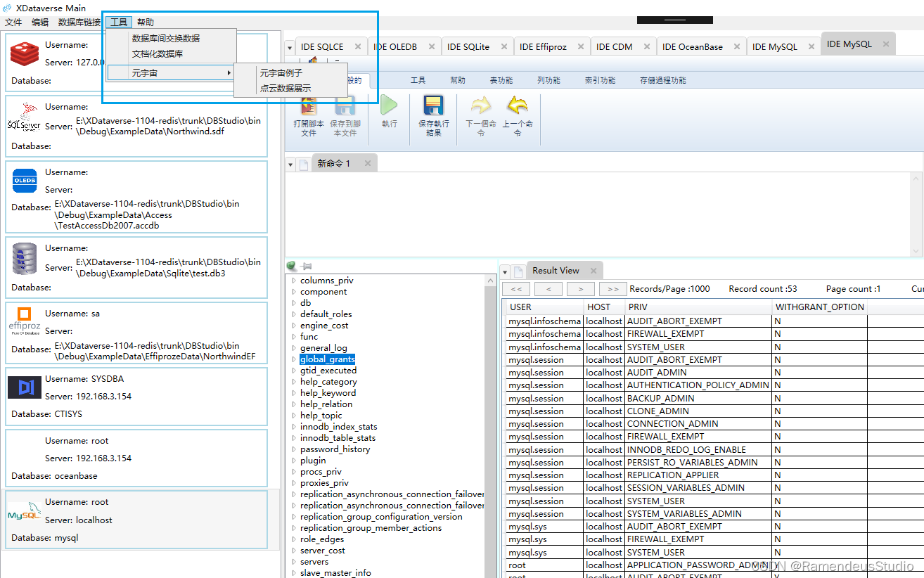This screenshot has width=924, height=578.
Task: Open the result tab list dropdown arrow
Action: click(504, 271)
